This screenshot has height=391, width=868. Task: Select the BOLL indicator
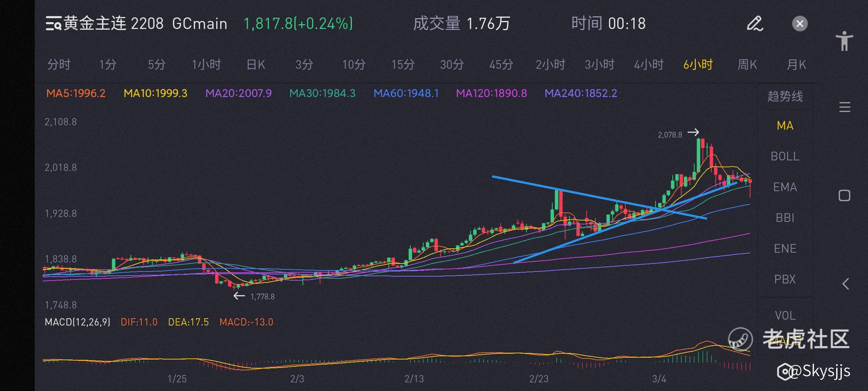point(785,156)
